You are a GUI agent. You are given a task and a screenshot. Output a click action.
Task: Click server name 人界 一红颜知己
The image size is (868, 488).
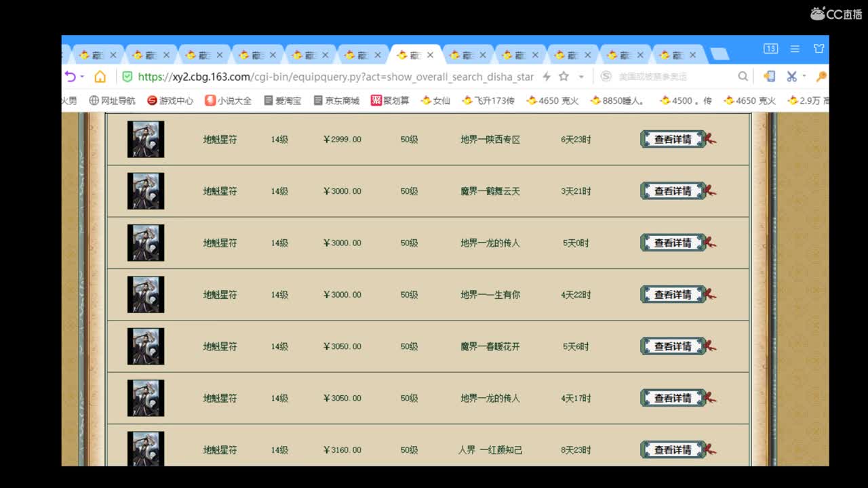tap(490, 450)
